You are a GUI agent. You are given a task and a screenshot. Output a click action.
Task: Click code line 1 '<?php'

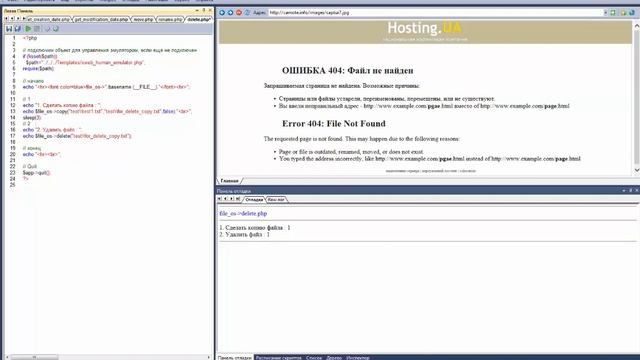coord(30,38)
